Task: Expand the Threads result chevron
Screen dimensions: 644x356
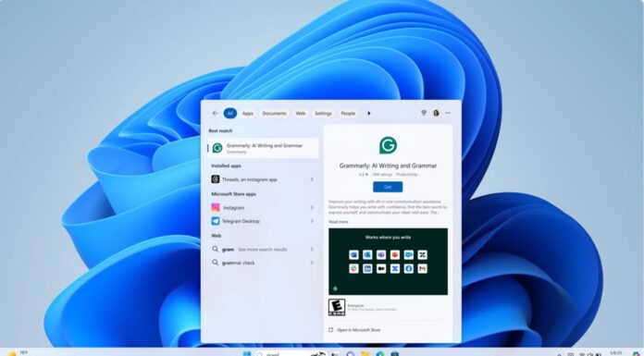Action: [x=312, y=179]
